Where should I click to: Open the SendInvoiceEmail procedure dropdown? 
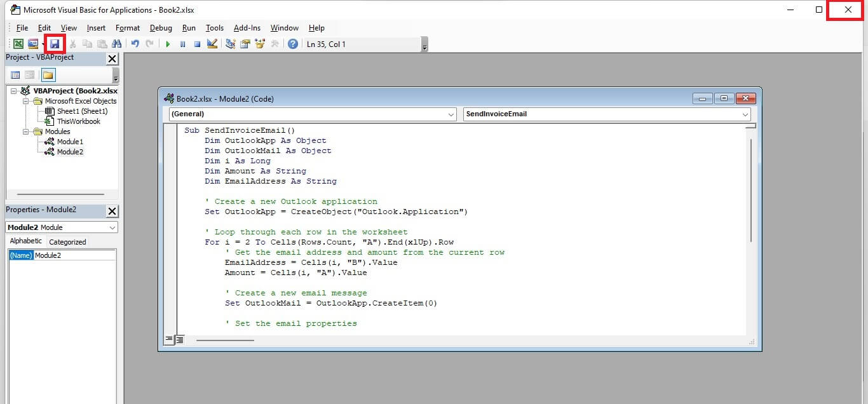pyautogui.click(x=607, y=114)
